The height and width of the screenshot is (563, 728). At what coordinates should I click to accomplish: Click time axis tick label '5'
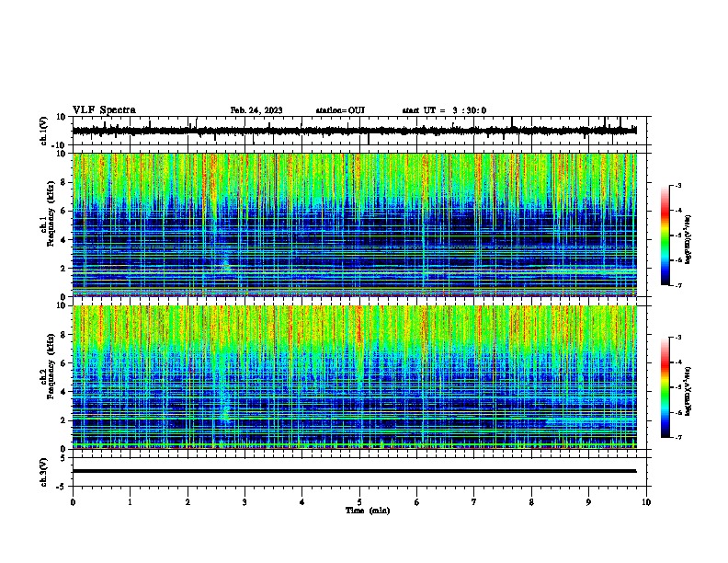pos(359,502)
